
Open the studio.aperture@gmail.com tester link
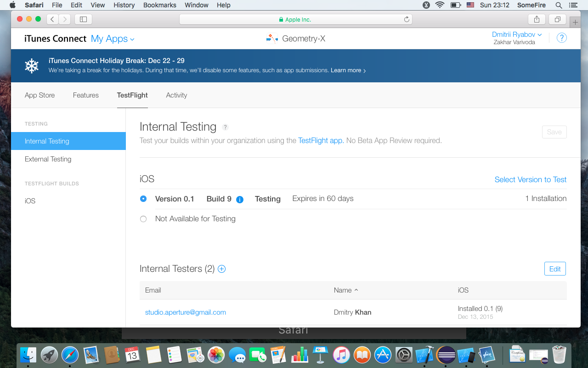tap(186, 312)
